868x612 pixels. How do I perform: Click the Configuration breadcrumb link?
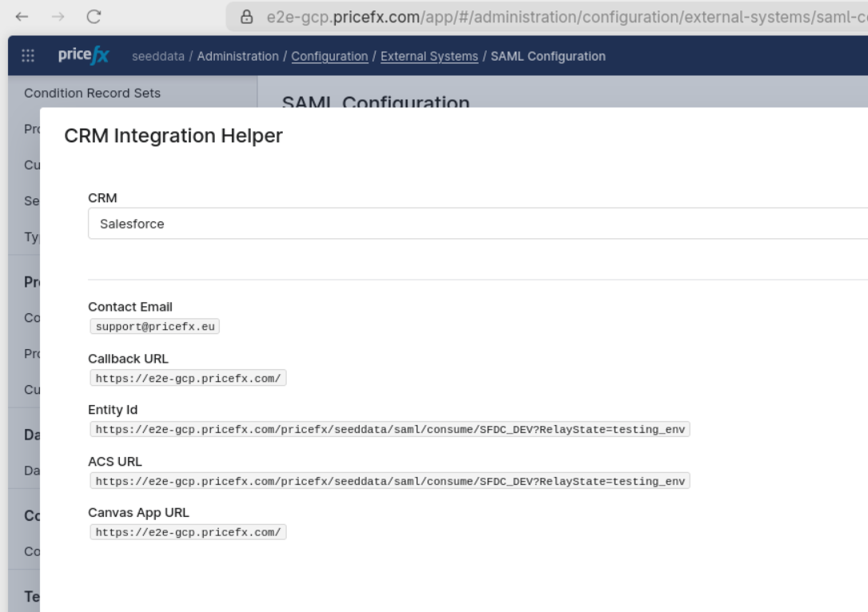pyautogui.click(x=329, y=56)
